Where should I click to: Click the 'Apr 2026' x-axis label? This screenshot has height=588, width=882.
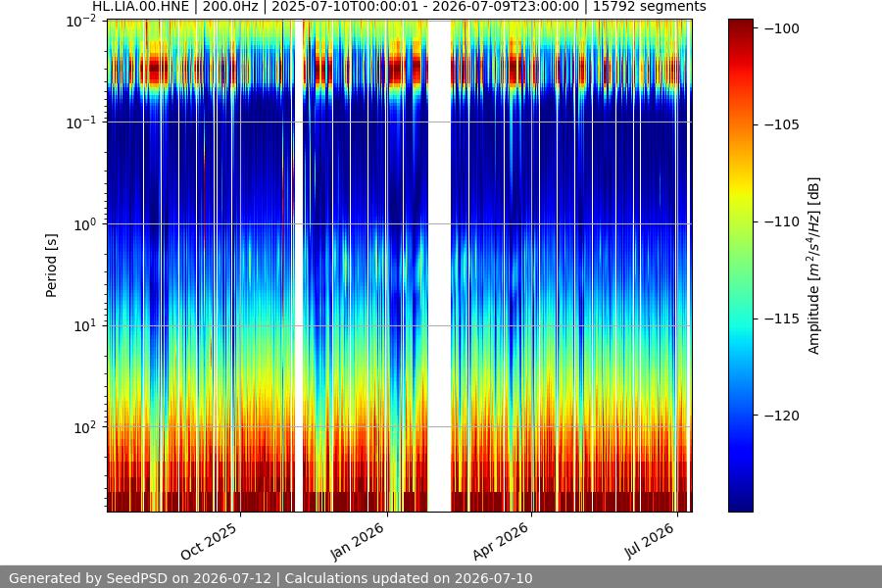point(501,541)
